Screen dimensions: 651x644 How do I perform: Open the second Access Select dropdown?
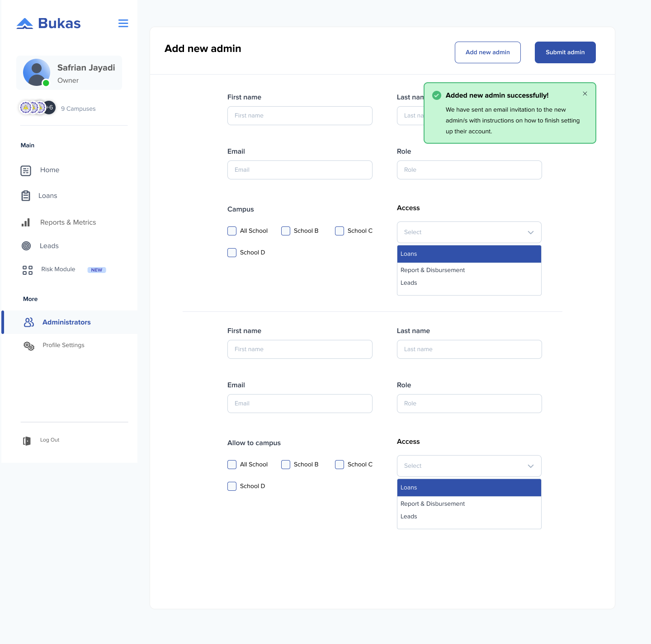click(x=469, y=466)
